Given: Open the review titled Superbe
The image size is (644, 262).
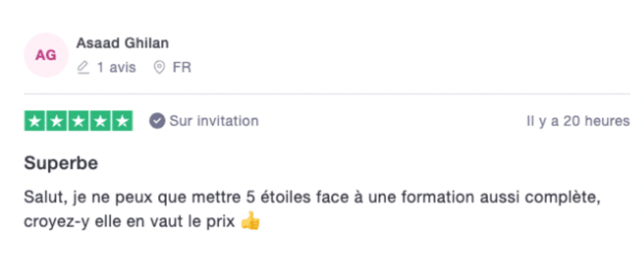Looking at the screenshot, I should click(61, 164).
